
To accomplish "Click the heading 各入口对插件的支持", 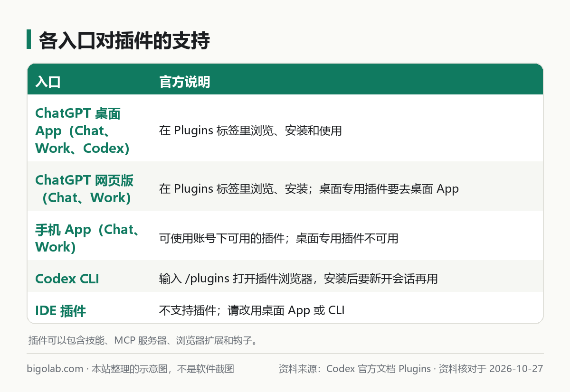I will pyautogui.click(x=124, y=41).
